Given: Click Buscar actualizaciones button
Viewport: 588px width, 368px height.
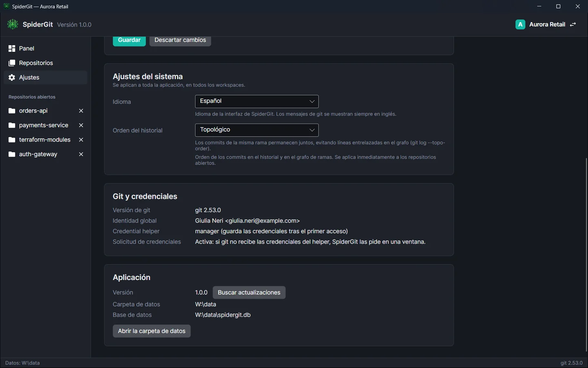Looking at the screenshot, I should tap(249, 293).
